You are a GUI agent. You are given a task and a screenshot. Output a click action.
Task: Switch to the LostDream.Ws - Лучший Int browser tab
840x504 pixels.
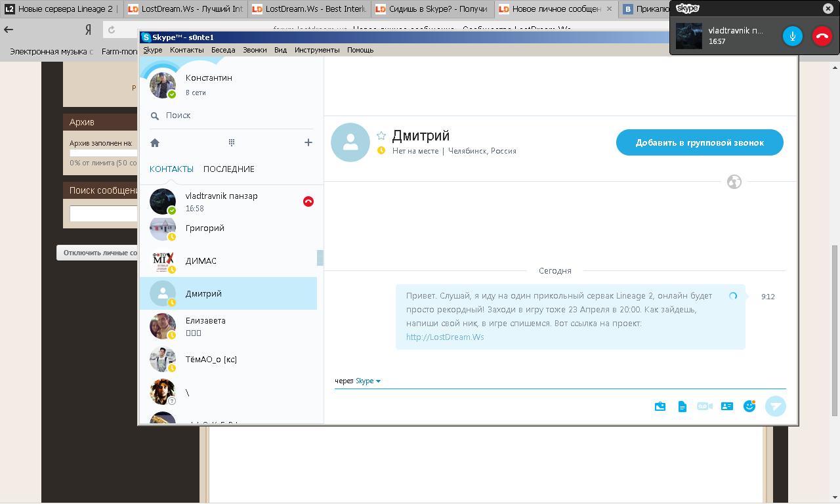[x=186, y=9]
